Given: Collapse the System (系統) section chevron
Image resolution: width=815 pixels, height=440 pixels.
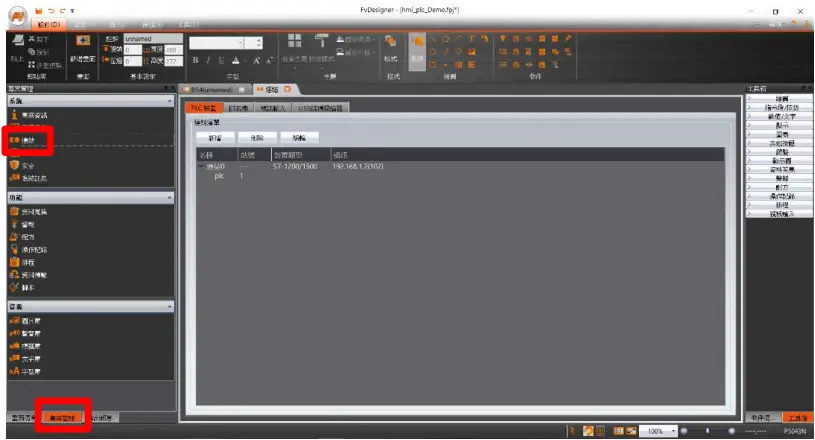Looking at the screenshot, I should tap(169, 101).
